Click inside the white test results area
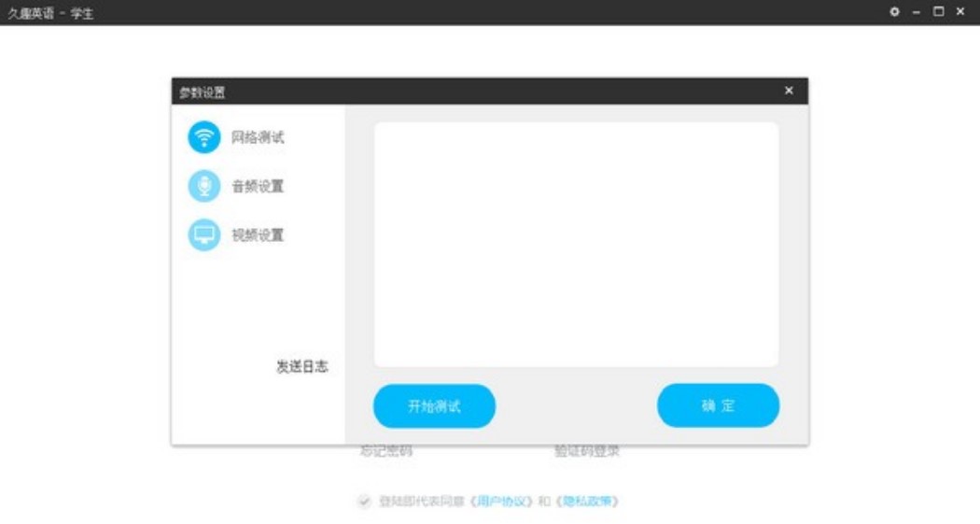 [576, 244]
